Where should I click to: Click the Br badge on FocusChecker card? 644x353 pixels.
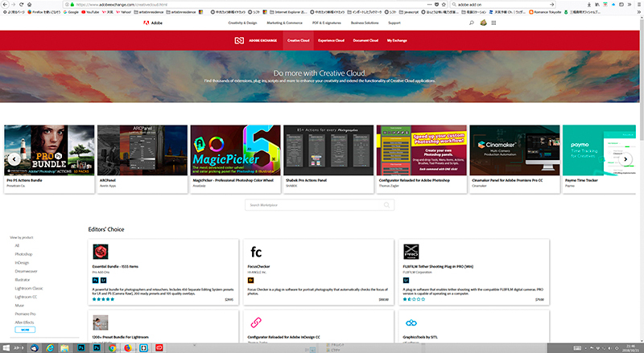pyautogui.click(x=250, y=281)
